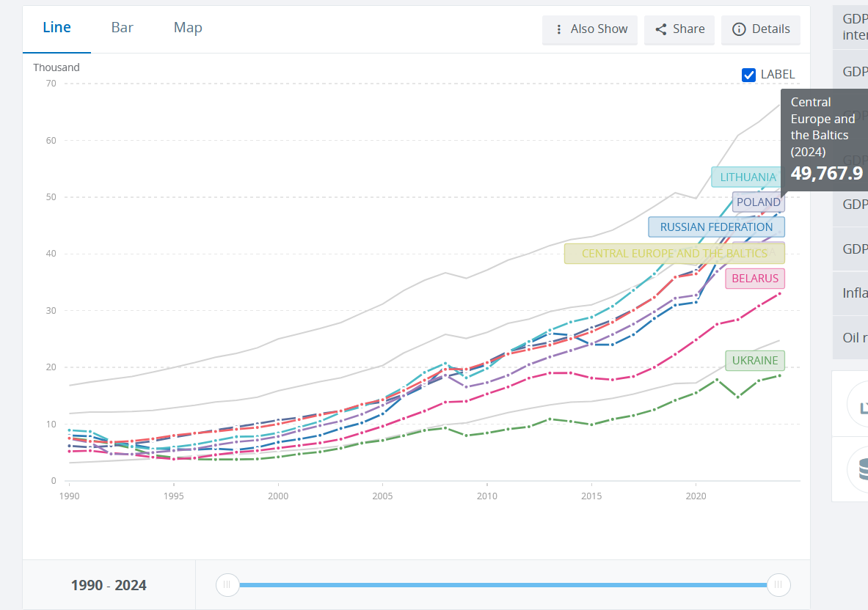Viewport: 868px width, 610px height.
Task: Uncheck the LABEL checkbox
Action: (x=748, y=75)
